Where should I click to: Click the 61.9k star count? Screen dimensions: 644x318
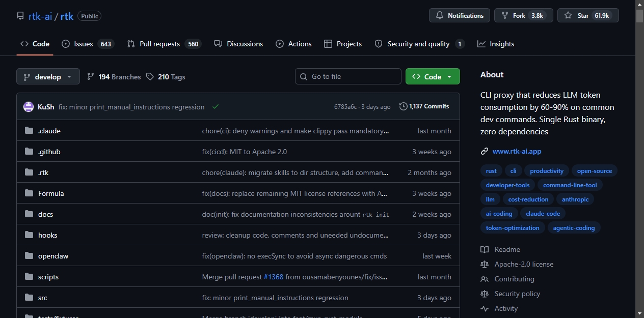tap(602, 16)
